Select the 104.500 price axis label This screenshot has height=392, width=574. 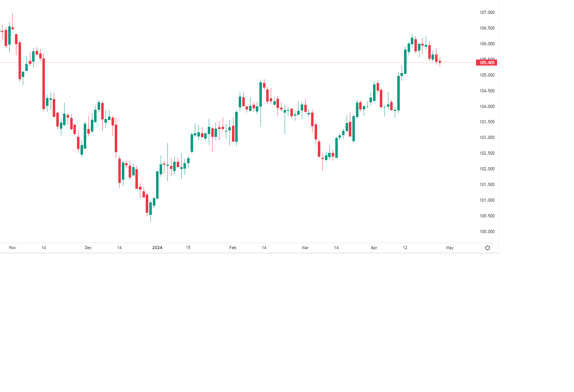point(487,91)
